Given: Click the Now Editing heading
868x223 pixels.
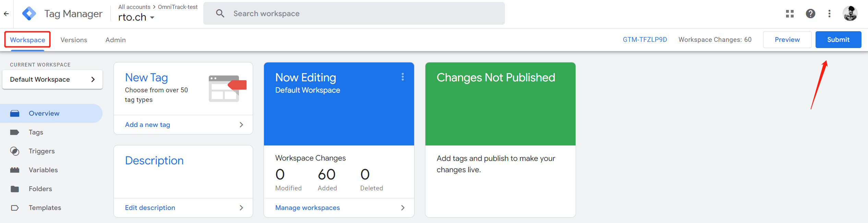Looking at the screenshot, I should tap(305, 78).
